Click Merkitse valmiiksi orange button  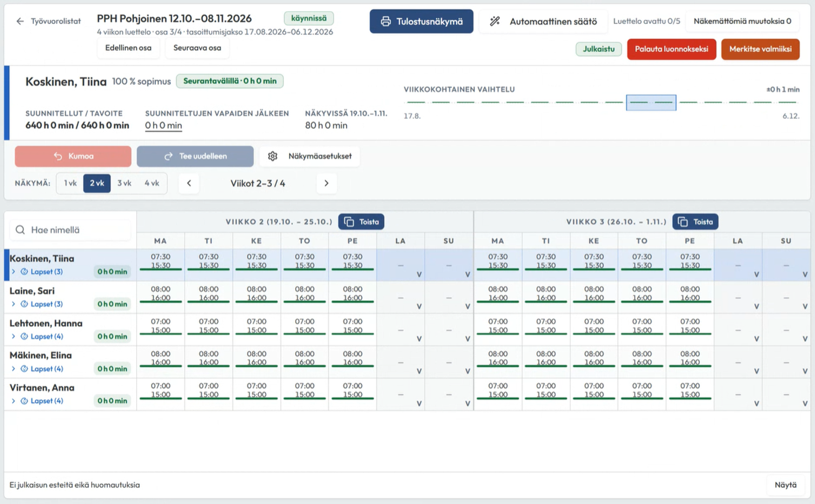coord(760,49)
